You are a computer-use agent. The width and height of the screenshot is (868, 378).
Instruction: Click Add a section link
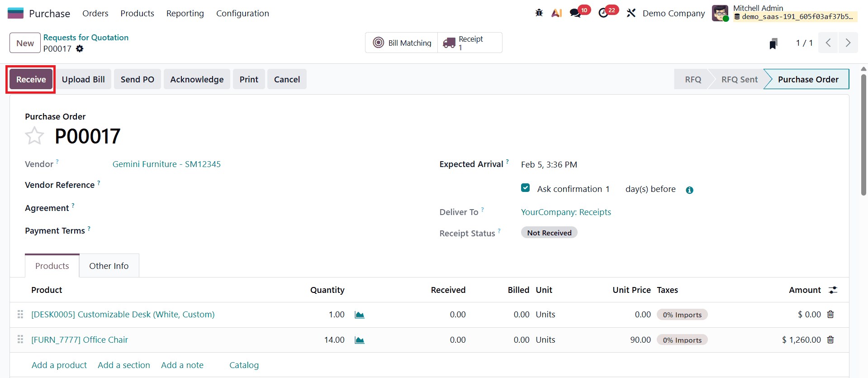click(124, 365)
